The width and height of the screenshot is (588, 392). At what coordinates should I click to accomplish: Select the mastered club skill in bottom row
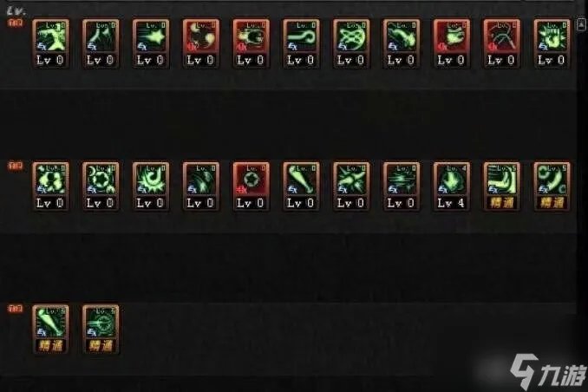50,330
